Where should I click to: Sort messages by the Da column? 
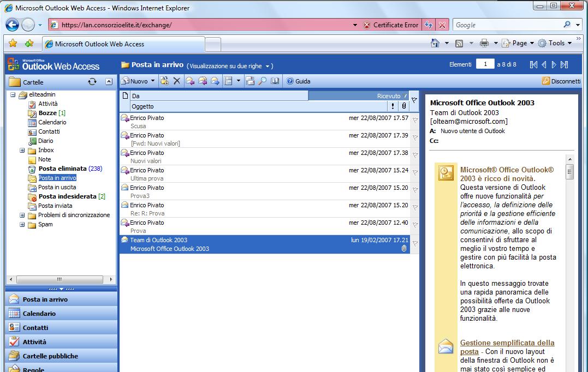(219, 96)
